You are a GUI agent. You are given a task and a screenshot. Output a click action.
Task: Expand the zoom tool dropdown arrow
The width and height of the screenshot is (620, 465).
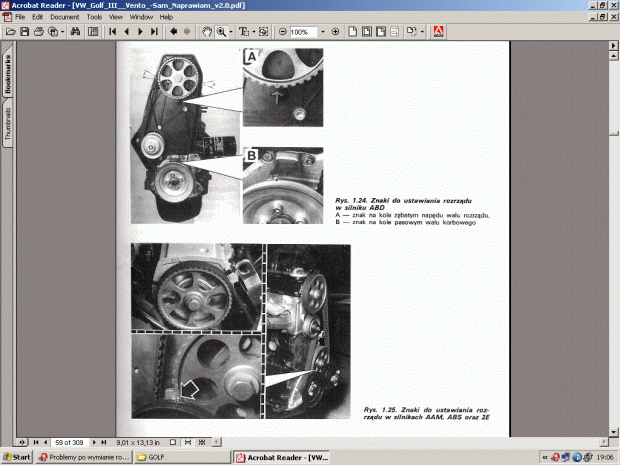pyautogui.click(x=231, y=32)
